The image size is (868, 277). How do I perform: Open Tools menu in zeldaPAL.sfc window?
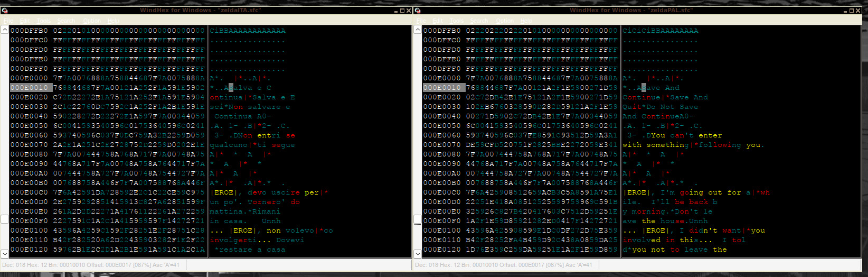[x=457, y=21]
